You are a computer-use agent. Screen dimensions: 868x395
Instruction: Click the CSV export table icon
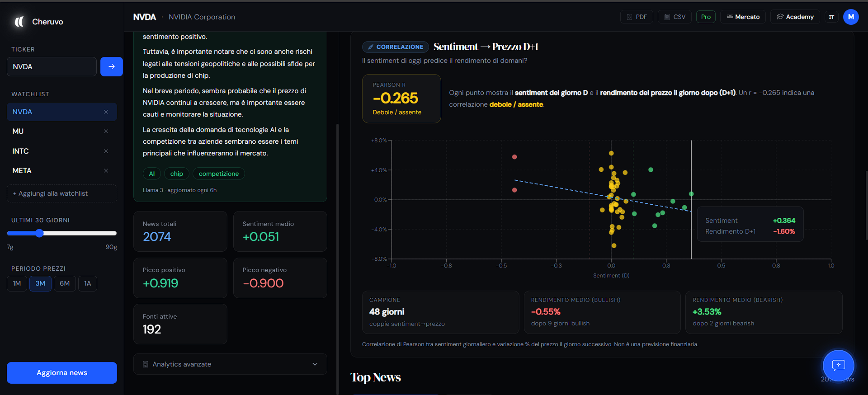coord(667,17)
